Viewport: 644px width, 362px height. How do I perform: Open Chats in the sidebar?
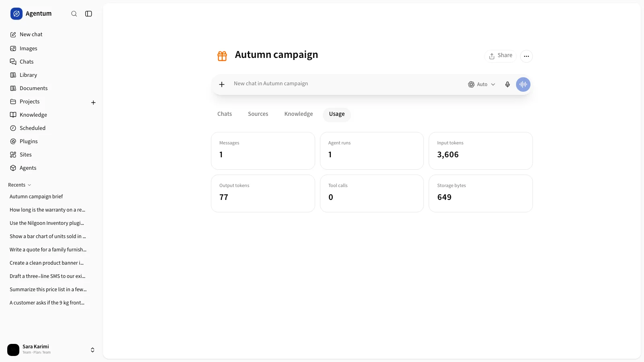tap(52, 62)
